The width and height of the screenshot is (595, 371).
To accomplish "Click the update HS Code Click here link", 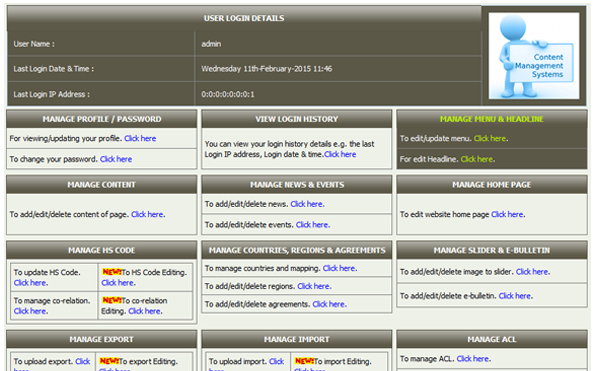I will [30, 283].
